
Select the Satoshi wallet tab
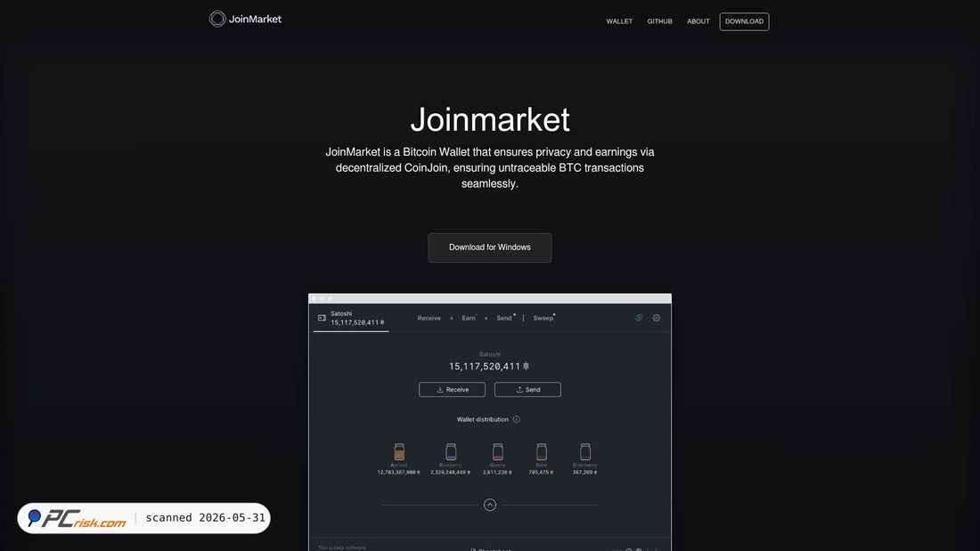coord(351,318)
